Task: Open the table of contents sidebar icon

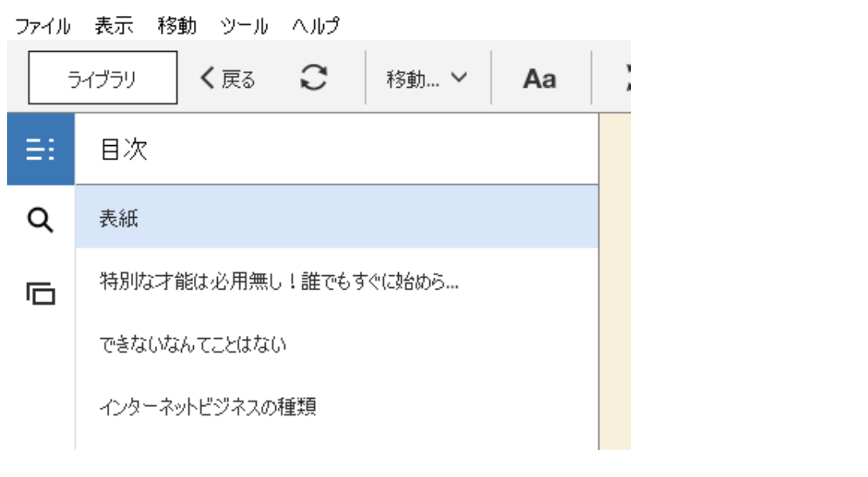Action: (41, 149)
